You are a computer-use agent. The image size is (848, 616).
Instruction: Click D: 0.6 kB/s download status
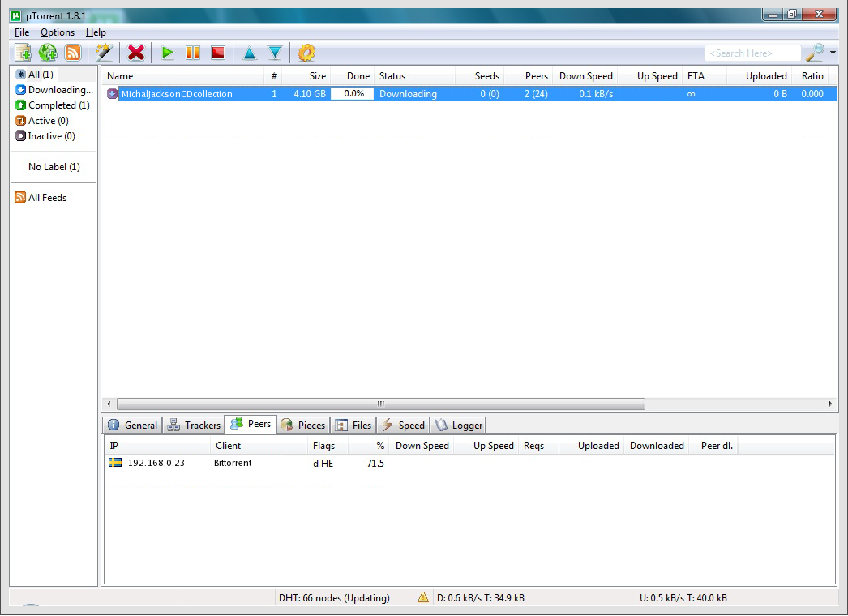coord(480,597)
